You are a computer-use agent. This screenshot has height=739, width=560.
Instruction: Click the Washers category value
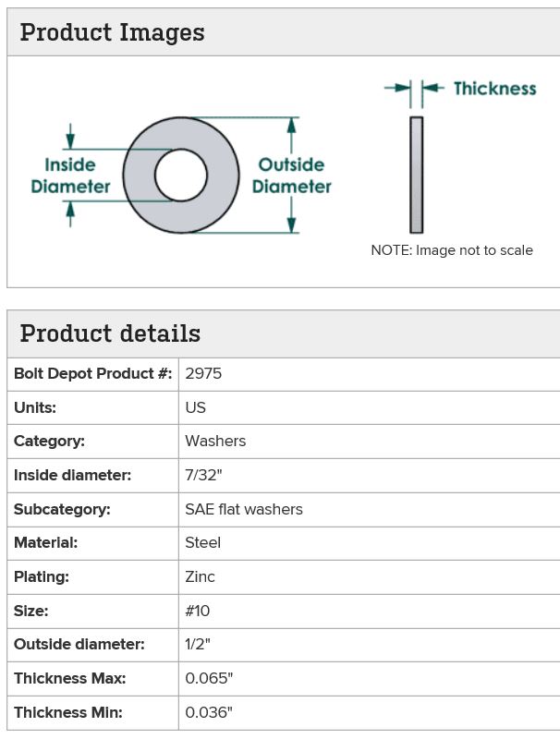[215, 442]
